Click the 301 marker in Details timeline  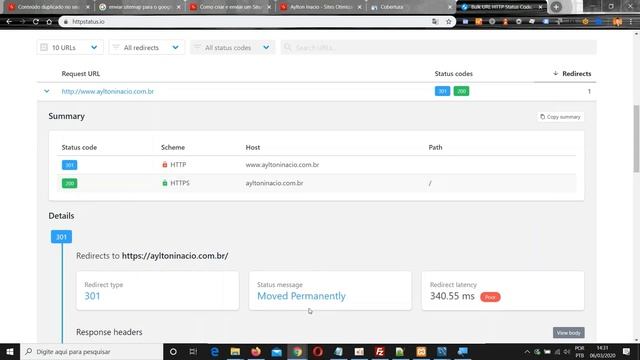point(61,237)
